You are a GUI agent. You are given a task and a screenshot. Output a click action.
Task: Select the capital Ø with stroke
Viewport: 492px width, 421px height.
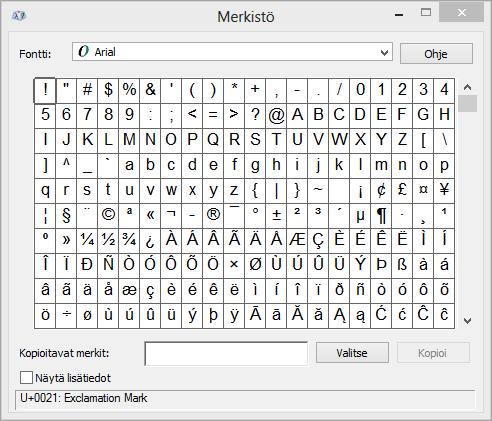coord(255,266)
